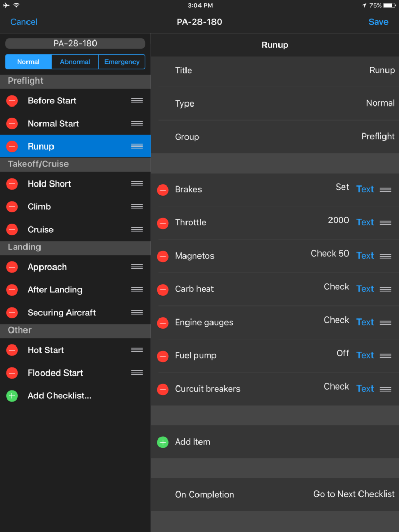Switch to the Normal checklist tab
399x532 pixels.
(x=29, y=62)
